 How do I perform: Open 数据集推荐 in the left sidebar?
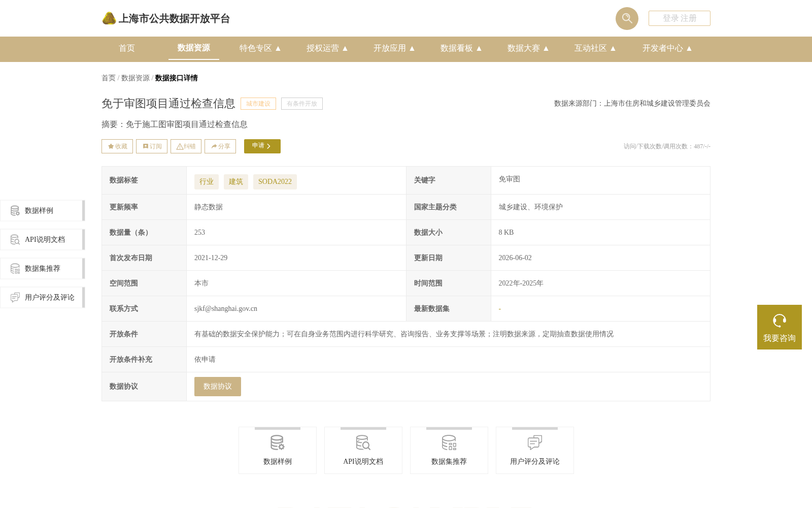[42, 268]
